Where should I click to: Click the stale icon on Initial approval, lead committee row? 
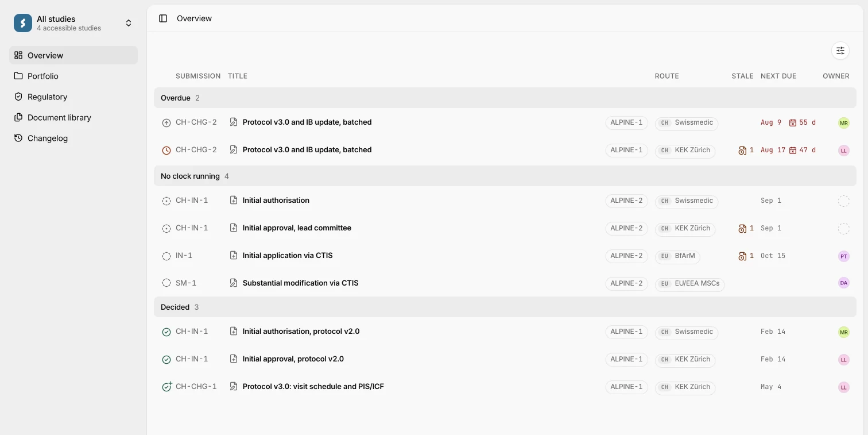tap(742, 228)
